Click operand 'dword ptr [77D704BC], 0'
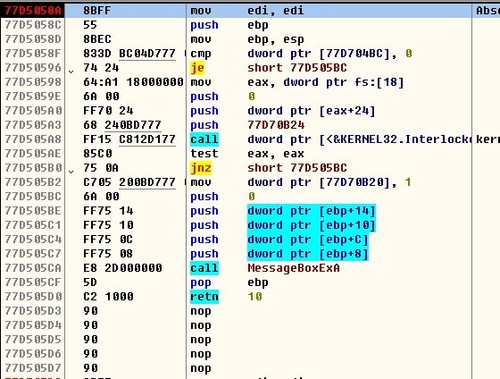Image resolution: width=500 pixels, height=379 pixels. tap(330, 54)
